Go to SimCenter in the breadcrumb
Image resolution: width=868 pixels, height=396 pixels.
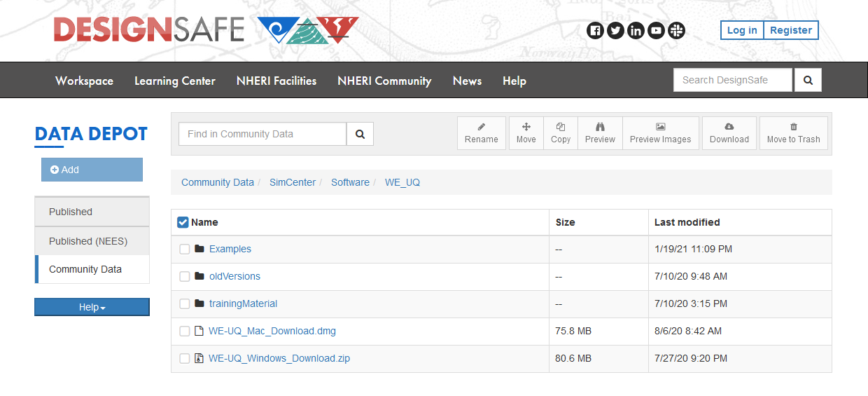293,182
